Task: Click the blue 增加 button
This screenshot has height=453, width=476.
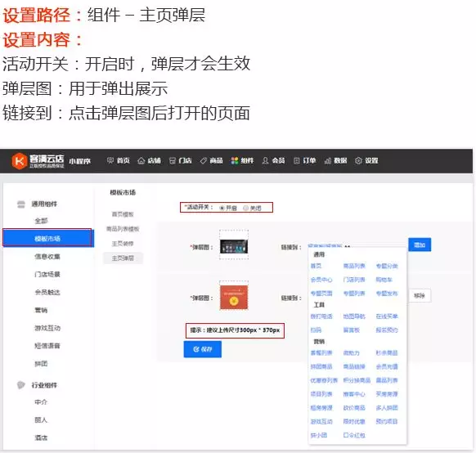Action: click(x=420, y=244)
